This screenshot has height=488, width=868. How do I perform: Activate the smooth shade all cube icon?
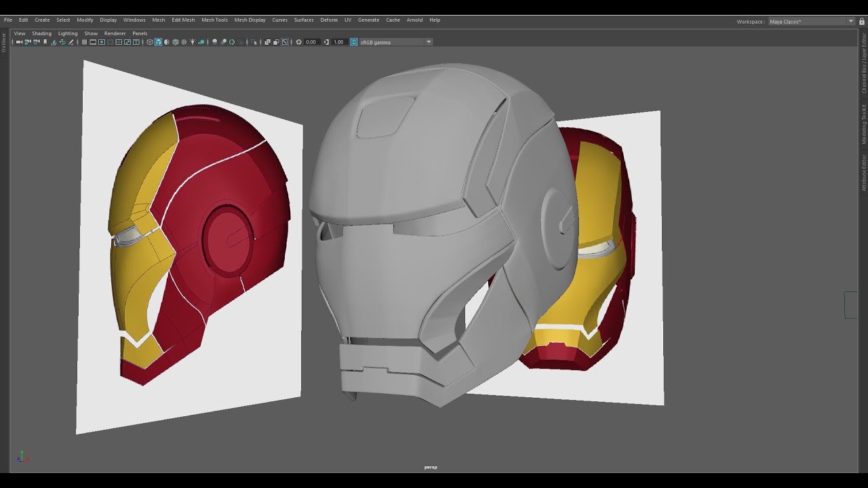(158, 42)
